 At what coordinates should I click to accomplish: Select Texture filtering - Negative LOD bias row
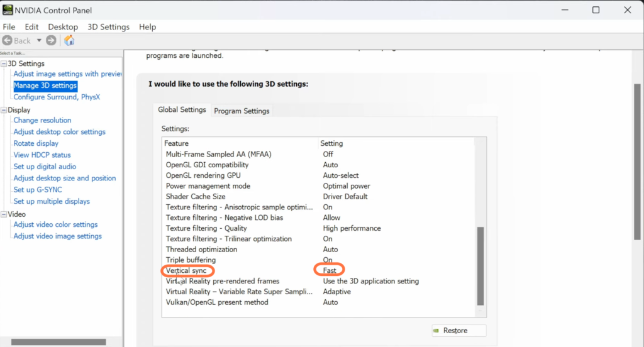point(318,218)
